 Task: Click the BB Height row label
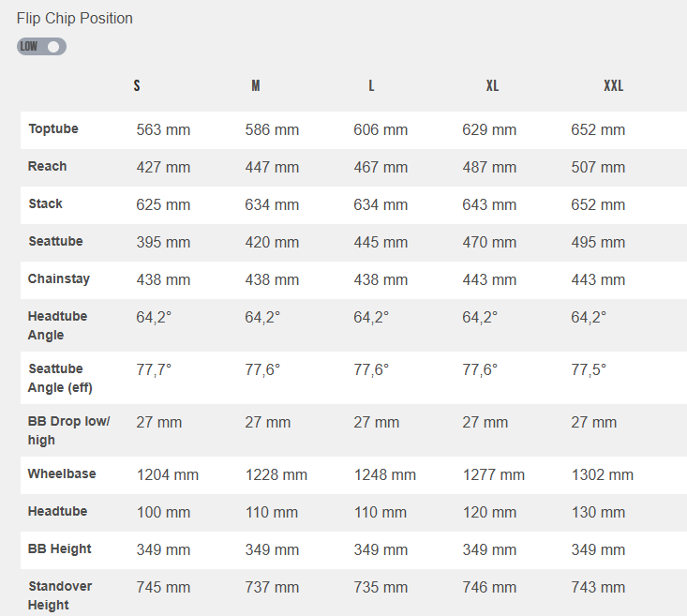(60, 549)
